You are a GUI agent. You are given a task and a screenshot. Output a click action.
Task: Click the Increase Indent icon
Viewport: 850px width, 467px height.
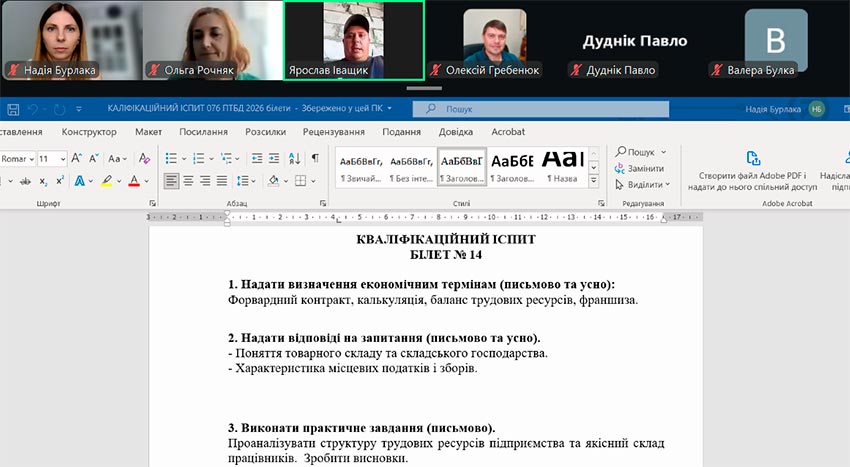click(x=274, y=158)
